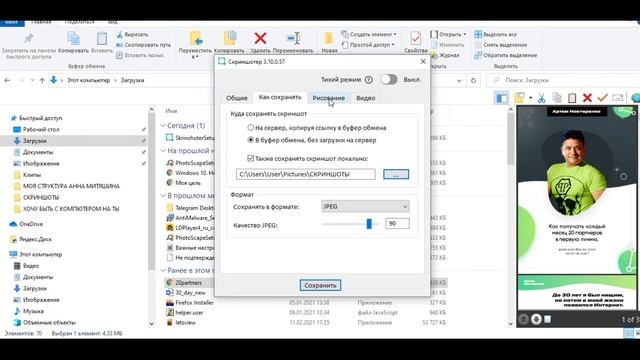Collapse the Ранее в этом году group

[x=163, y=270]
